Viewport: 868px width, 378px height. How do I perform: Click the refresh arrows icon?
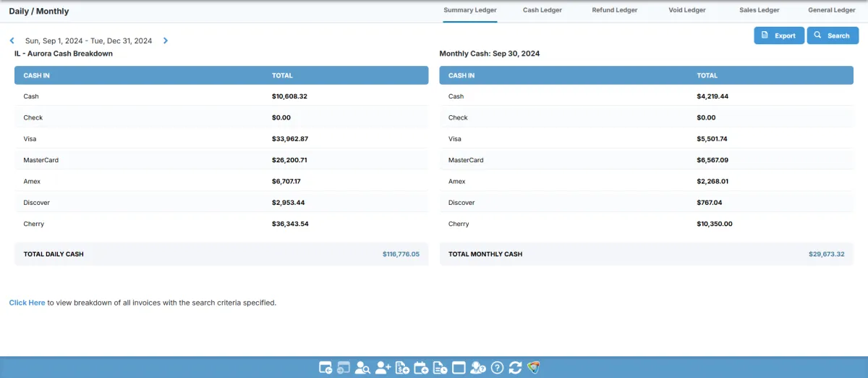pos(515,368)
